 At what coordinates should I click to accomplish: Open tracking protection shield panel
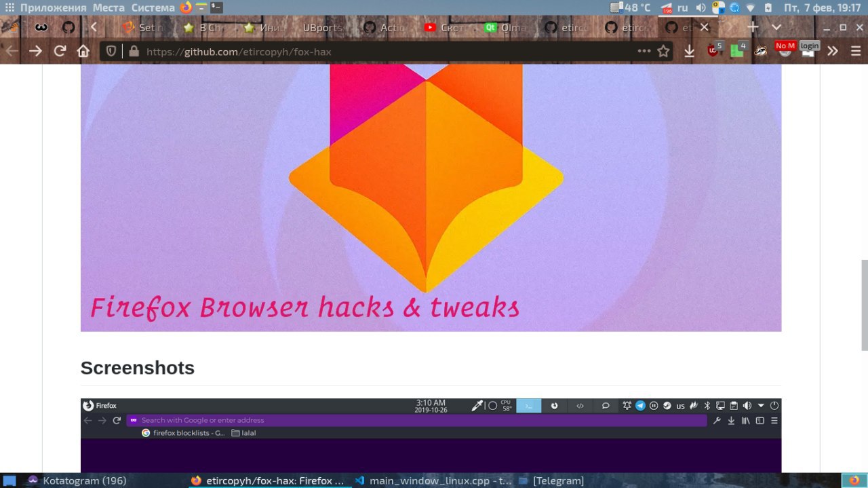pyautogui.click(x=112, y=51)
